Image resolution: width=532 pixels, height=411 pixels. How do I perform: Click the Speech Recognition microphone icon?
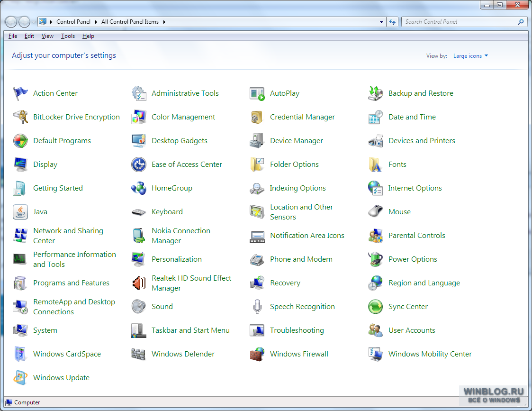257,307
